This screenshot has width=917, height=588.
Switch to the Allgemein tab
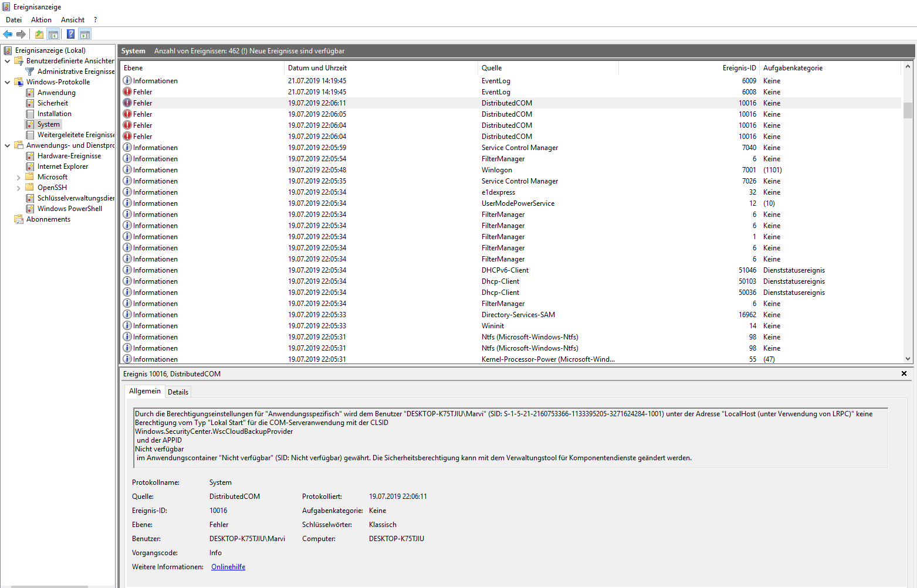[144, 391]
